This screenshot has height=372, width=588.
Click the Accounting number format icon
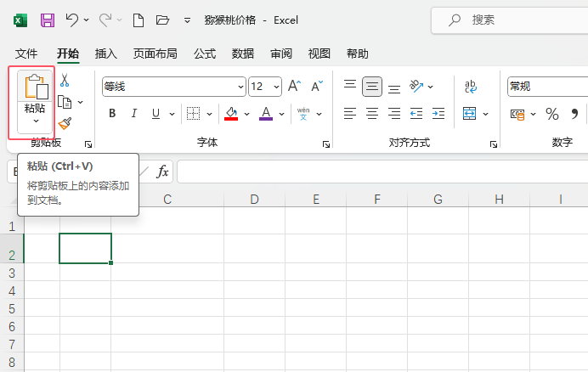(x=517, y=114)
